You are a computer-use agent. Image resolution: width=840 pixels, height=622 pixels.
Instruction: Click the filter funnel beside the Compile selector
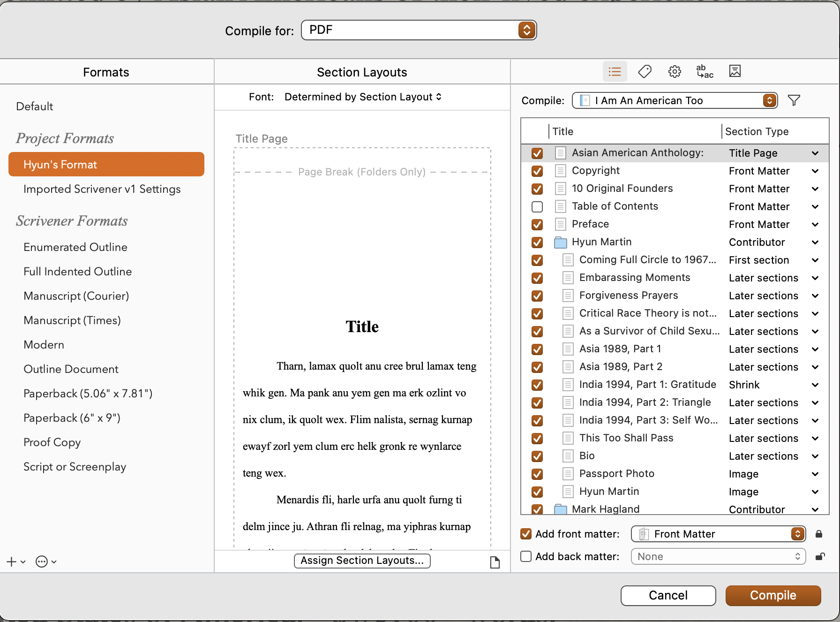[794, 100]
